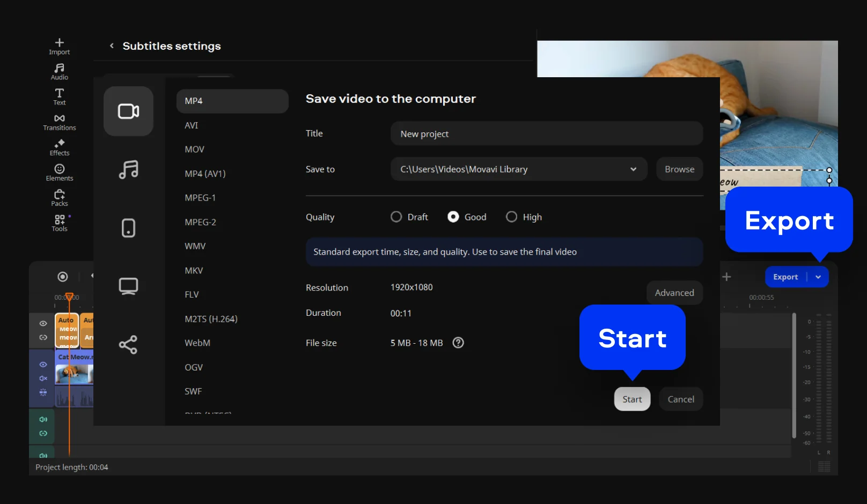Image resolution: width=867 pixels, height=504 pixels.
Task: Select High quality option
Action: pos(512,217)
